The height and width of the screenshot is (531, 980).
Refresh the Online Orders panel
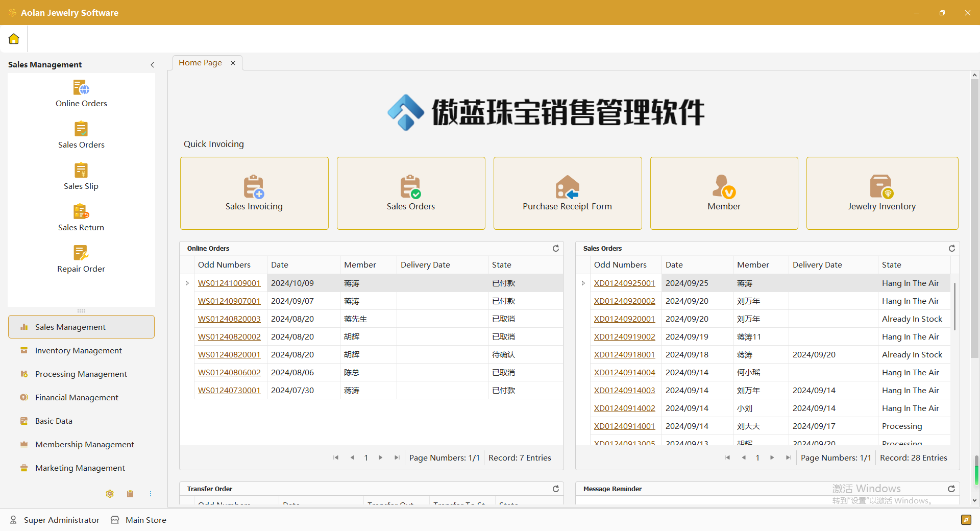click(x=555, y=248)
